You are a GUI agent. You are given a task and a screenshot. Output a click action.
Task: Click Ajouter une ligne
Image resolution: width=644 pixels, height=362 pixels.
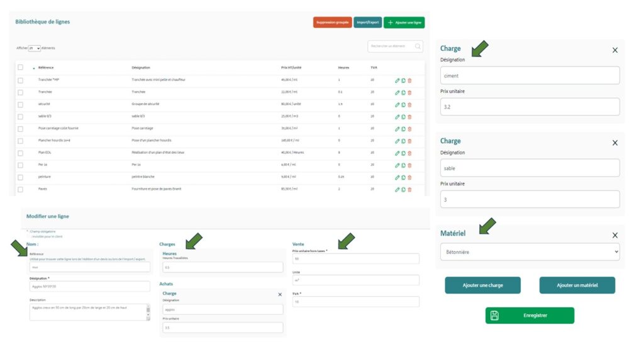tap(404, 23)
